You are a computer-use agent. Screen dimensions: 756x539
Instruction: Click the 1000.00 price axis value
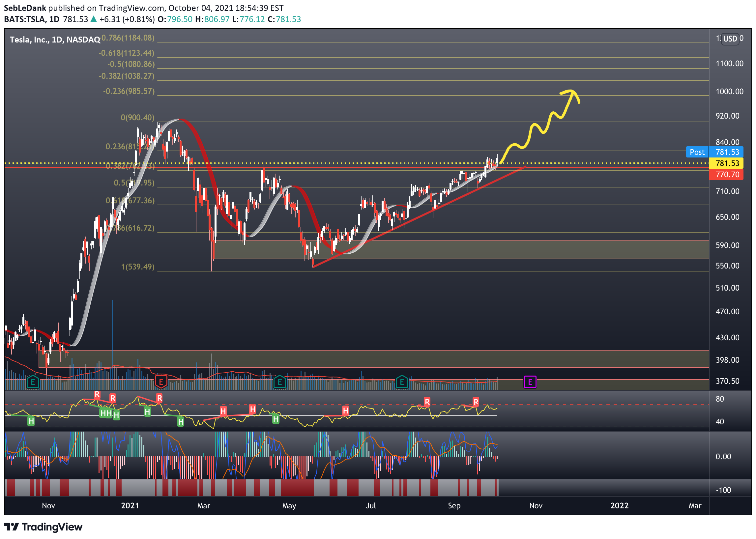pyautogui.click(x=729, y=92)
